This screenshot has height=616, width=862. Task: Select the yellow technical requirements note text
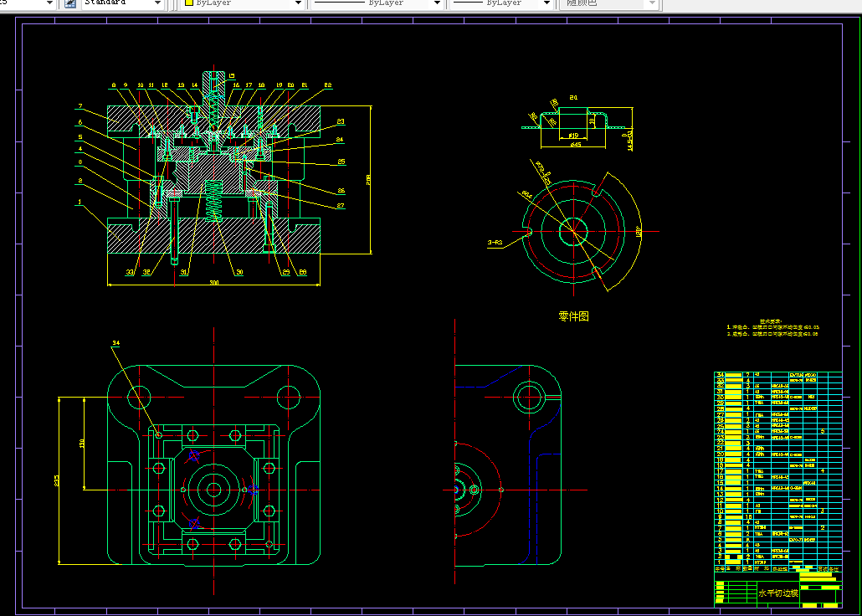772,328
